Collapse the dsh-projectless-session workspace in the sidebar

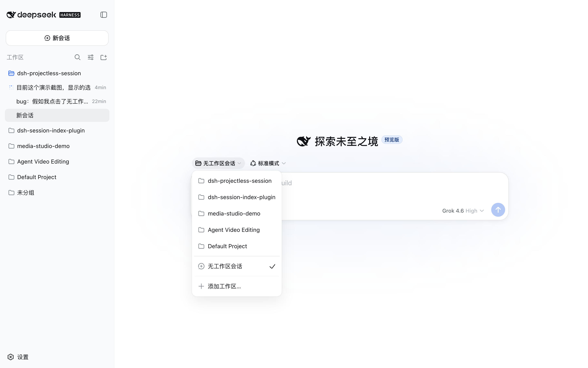[57, 73]
